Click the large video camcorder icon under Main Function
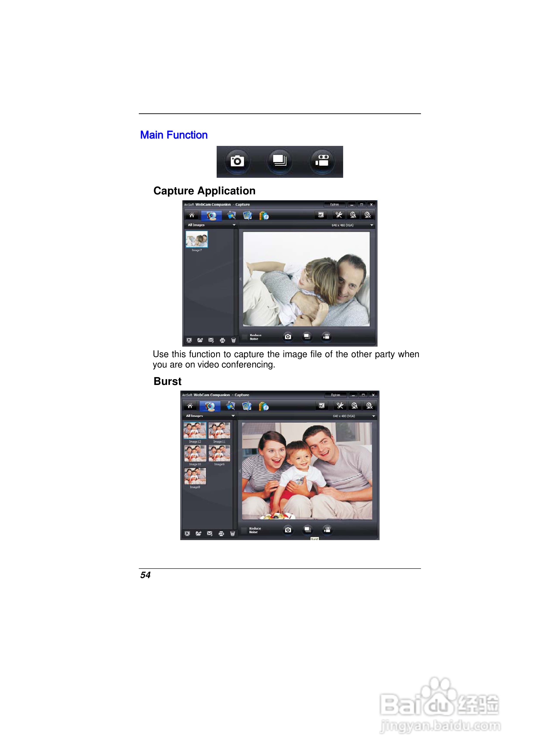534x756 pixels. click(x=322, y=161)
